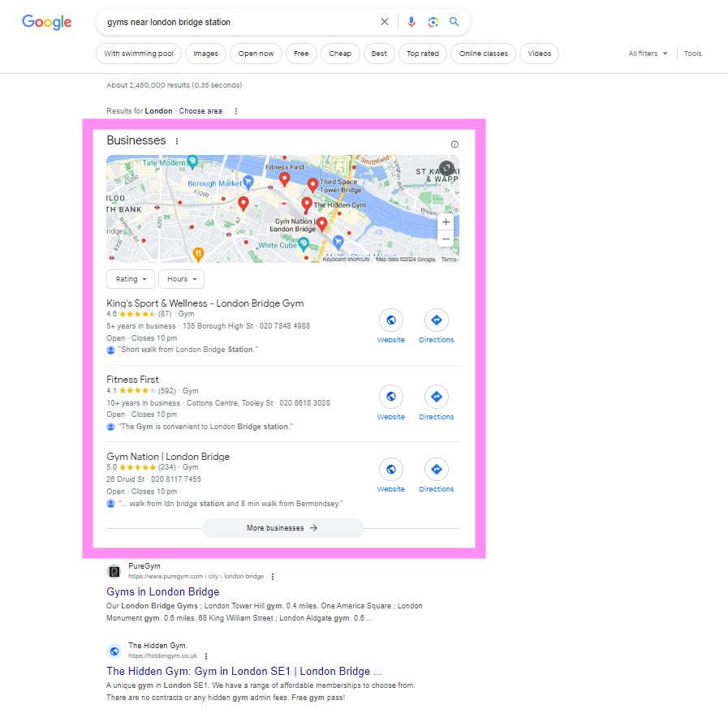Zoom in on the map with plus button
The height and width of the screenshot is (709, 728).
[446, 221]
